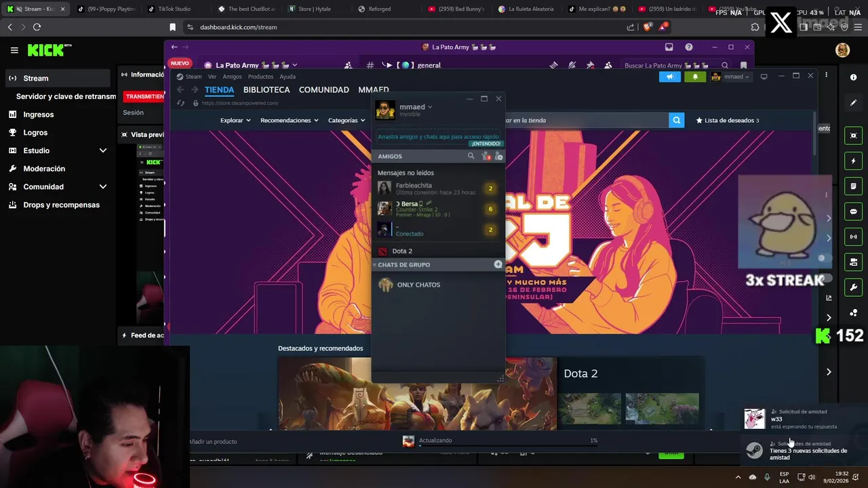
Task: Open Kick chat bubble panel icon
Action: [x=853, y=211]
